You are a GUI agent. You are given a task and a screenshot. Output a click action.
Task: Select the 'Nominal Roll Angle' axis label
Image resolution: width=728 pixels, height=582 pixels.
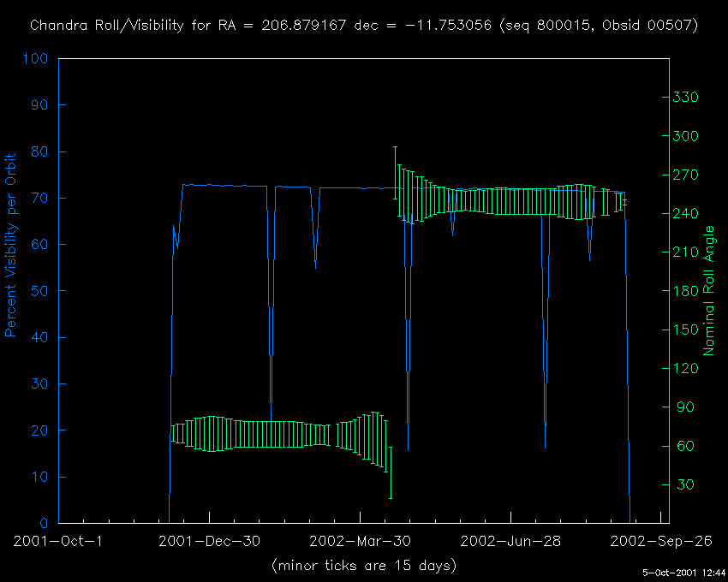pyautogui.click(x=709, y=291)
